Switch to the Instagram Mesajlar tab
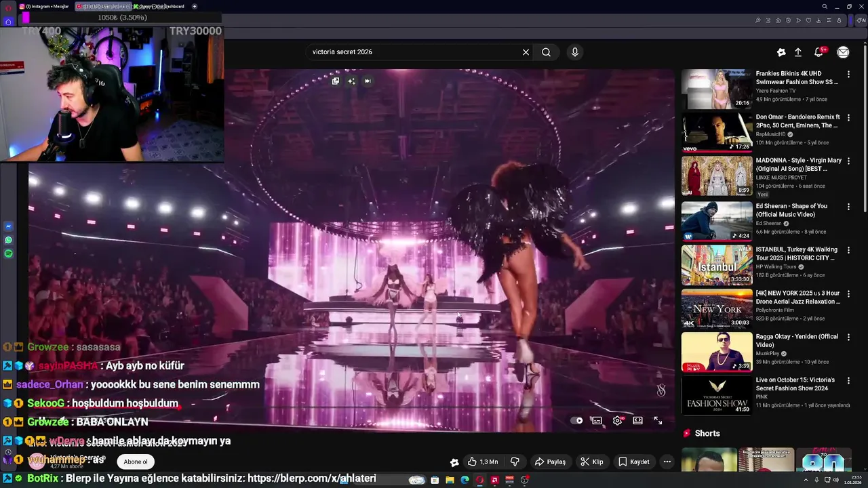868x488 pixels. [x=44, y=6]
